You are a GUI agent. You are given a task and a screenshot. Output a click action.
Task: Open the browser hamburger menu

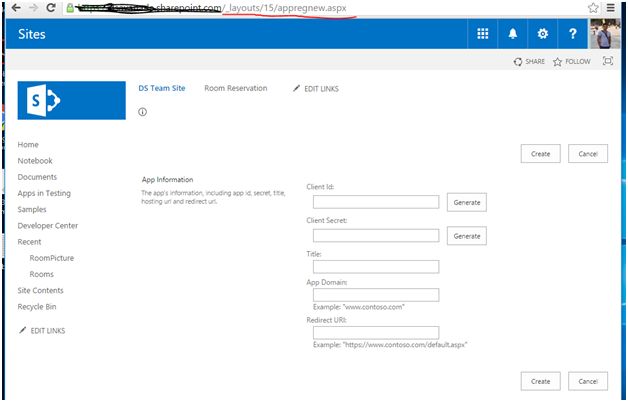610,8
